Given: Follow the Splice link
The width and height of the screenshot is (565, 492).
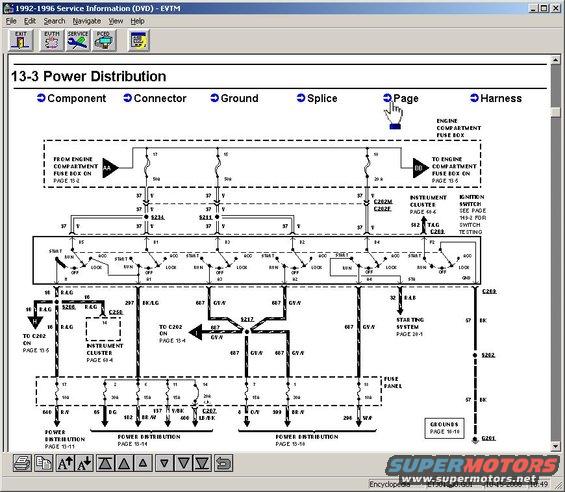Looking at the screenshot, I should click(317, 98).
